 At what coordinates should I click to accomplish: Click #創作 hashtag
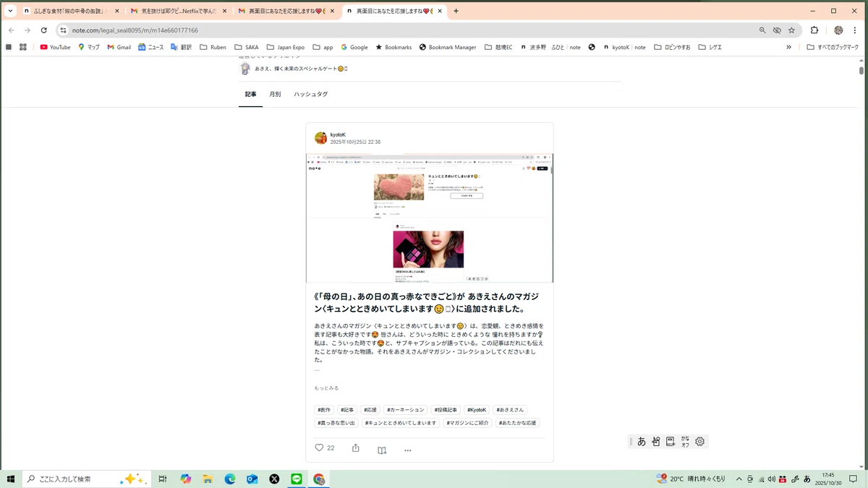click(324, 410)
